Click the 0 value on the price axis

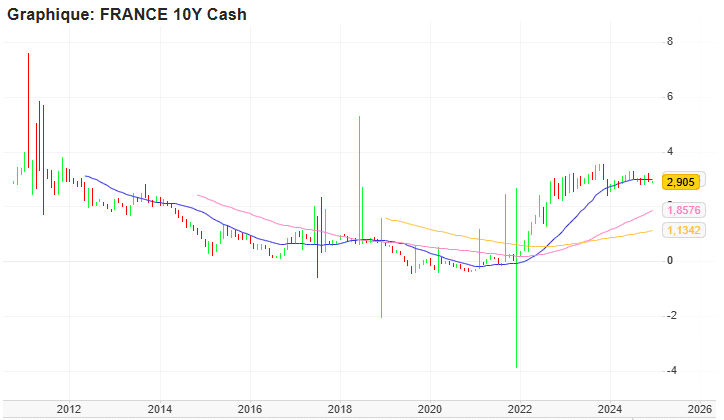[x=669, y=261]
